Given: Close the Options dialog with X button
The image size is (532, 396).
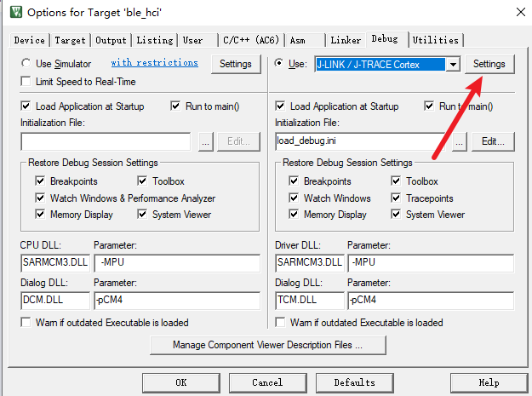Looking at the screenshot, I should [518, 11].
